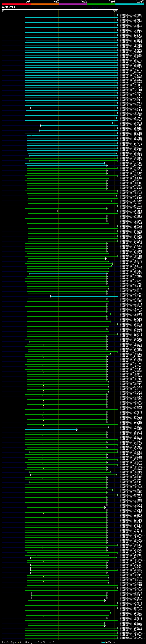Select hit label UniRef100_Q946Y0

tap(131, 58)
